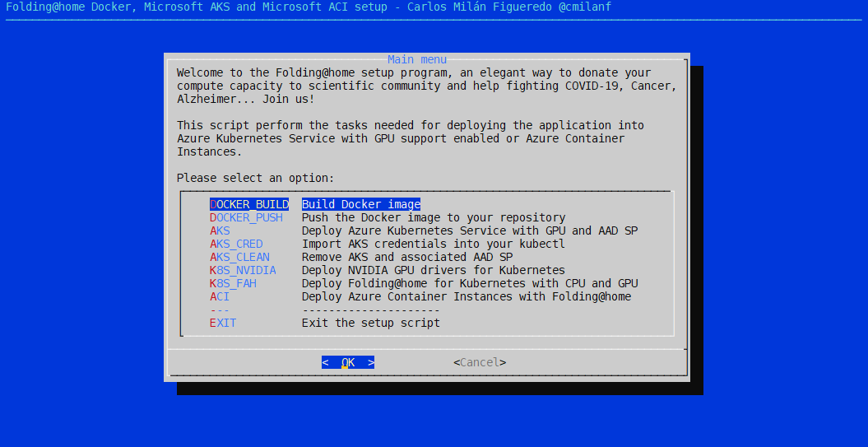This screenshot has height=447, width=868.
Task: Click the Cancel button
Action: coord(480,362)
